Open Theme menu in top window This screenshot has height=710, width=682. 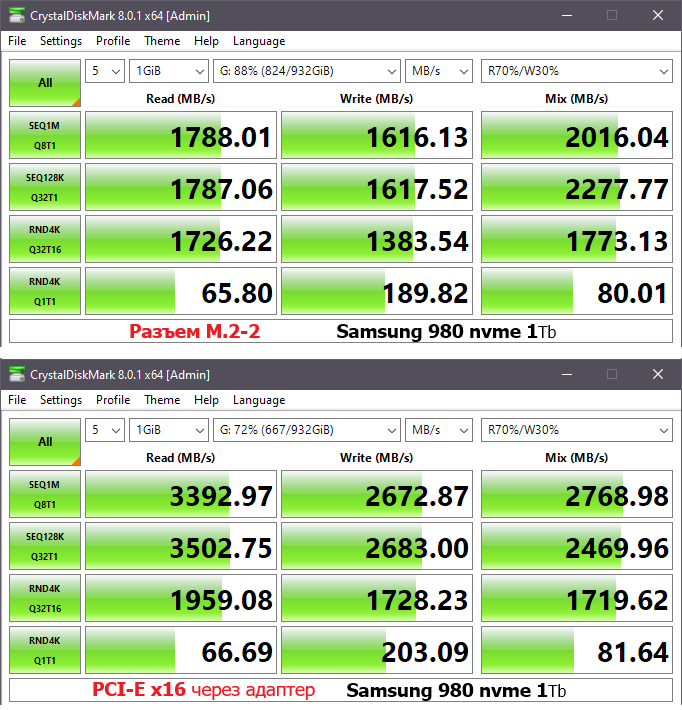coord(162,41)
